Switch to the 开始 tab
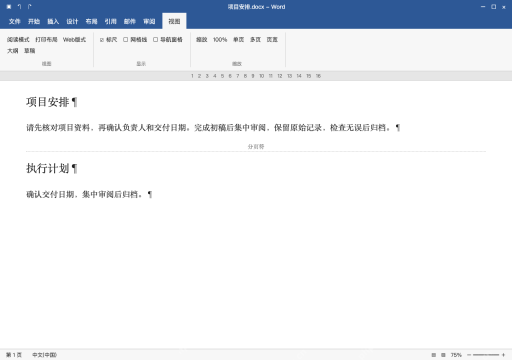This screenshot has height=360, width=512. (x=34, y=21)
